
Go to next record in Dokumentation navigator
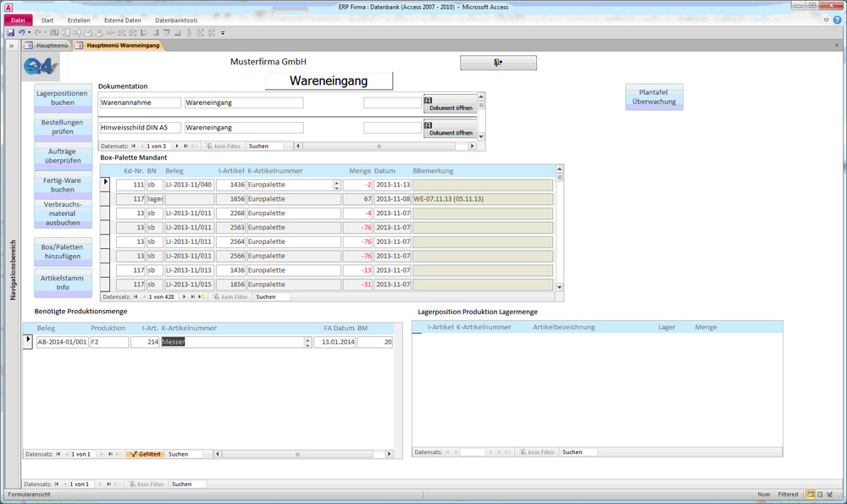tap(177, 146)
